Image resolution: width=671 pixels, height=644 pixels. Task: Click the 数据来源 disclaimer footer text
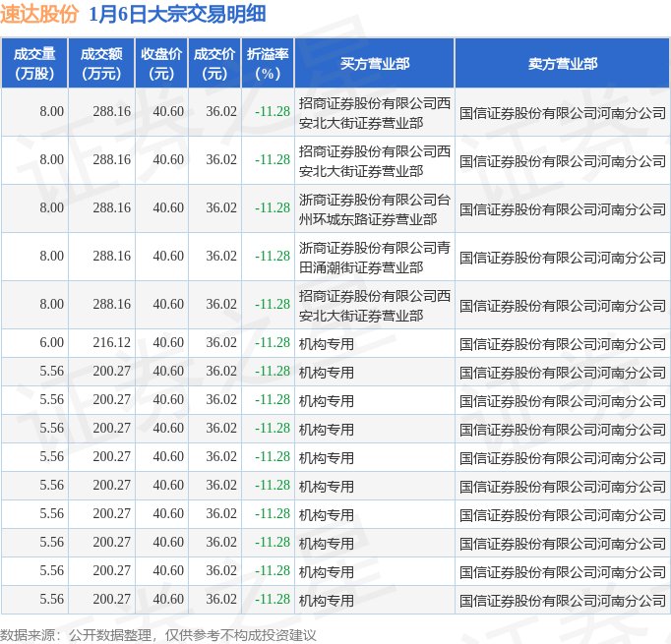click(x=158, y=634)
